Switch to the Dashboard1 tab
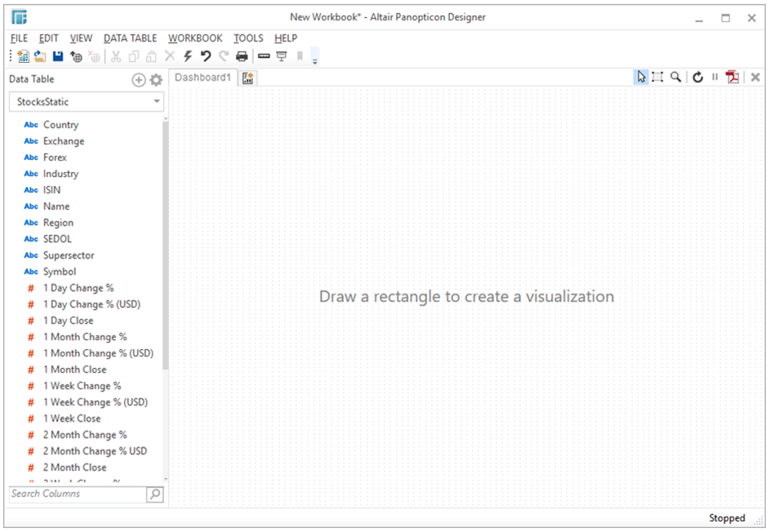Viewport: 769px width, 532px height. click(202, 77)
